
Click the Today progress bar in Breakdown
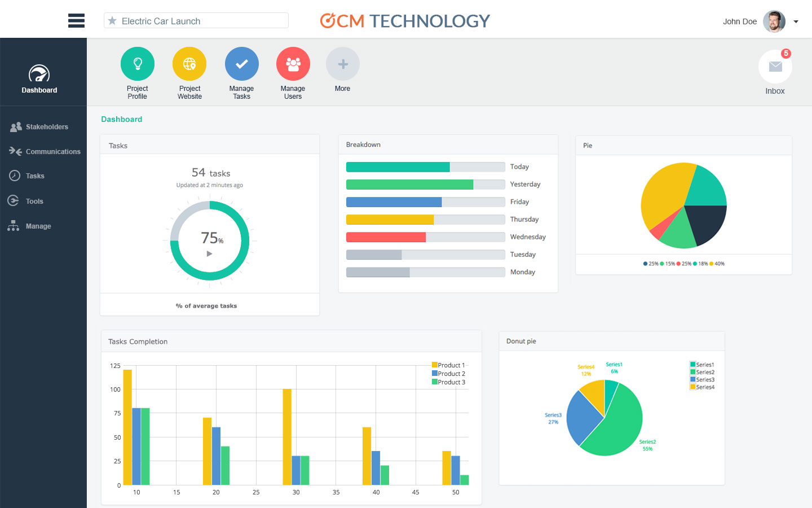tap(425, 167)
